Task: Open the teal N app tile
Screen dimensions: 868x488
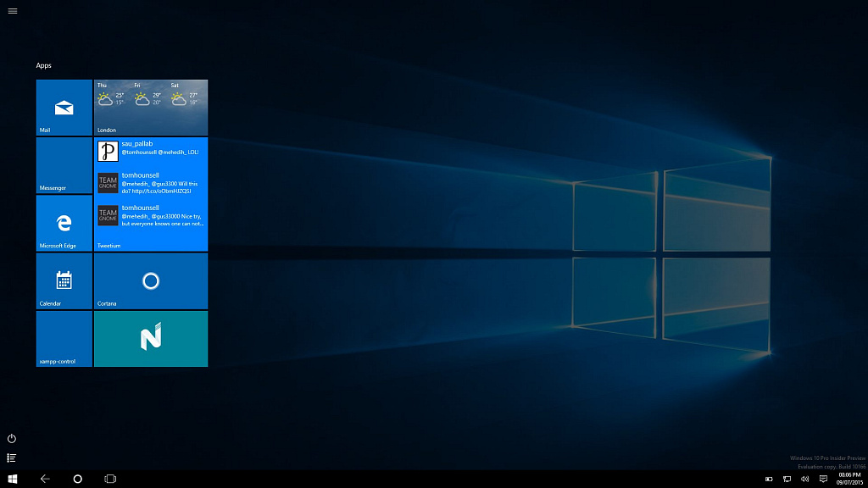Action: click(151, 339)
